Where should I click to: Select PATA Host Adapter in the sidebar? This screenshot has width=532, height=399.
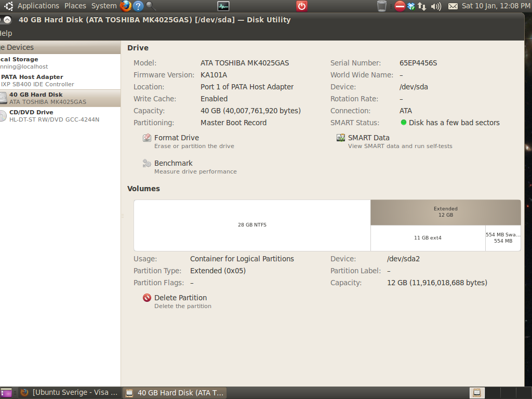60,81
